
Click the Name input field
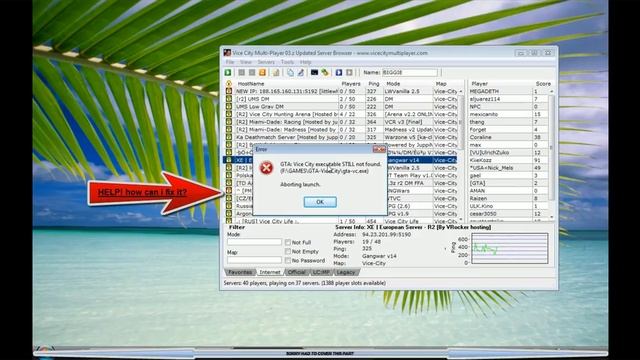click(409, 73)
